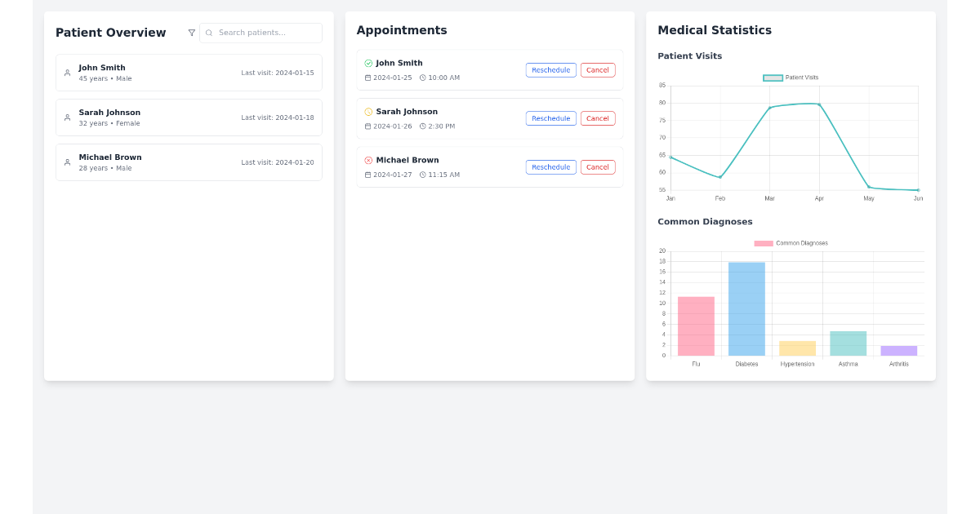Click the red cancelled icon beside Michael Brown
This screenshot has height=514, width=980.
coord(367,160)
